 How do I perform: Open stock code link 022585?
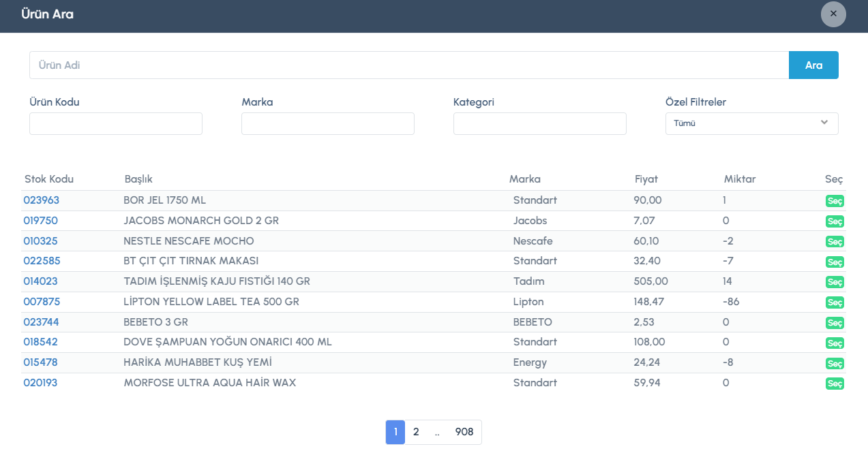[x=41, y=261]
